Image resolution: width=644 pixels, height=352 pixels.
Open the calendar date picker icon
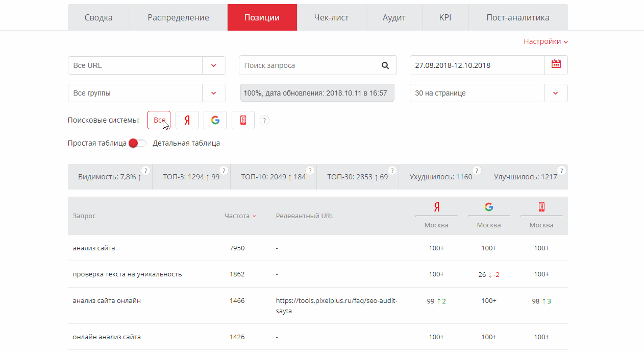556,65
